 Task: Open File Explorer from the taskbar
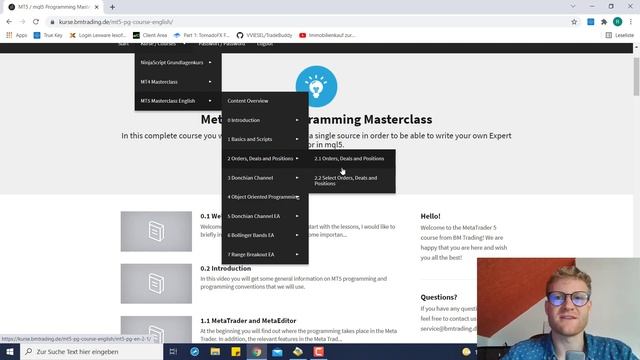(x=215, y=351)
